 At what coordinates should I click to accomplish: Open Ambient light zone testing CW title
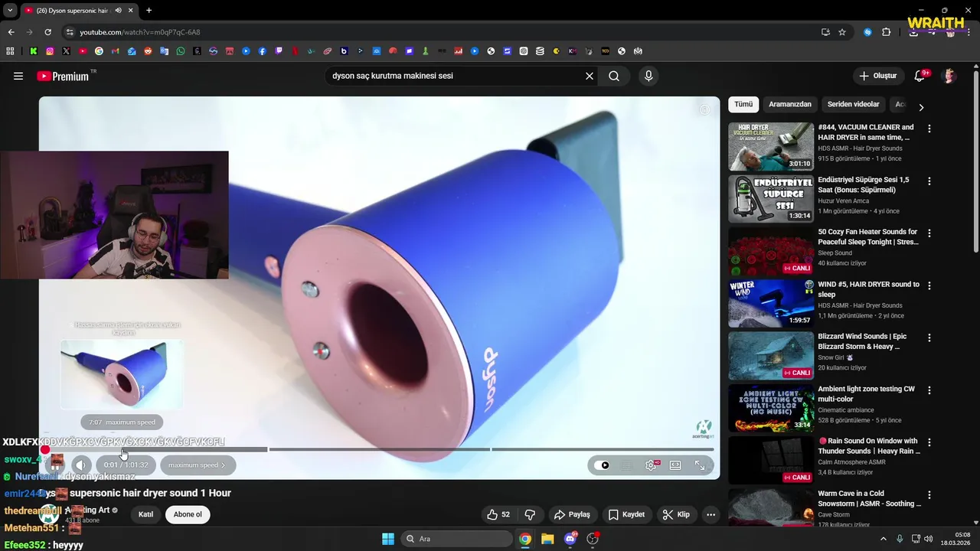click(866, 393)
